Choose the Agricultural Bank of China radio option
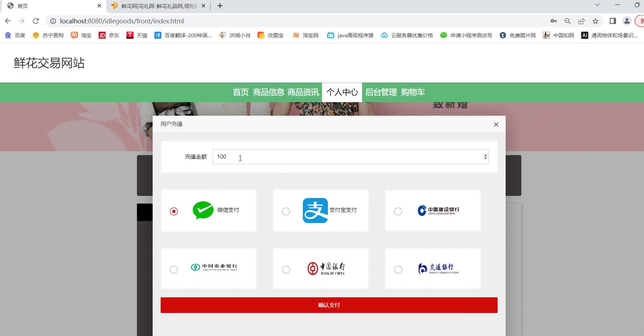 (x=174, y=269)
